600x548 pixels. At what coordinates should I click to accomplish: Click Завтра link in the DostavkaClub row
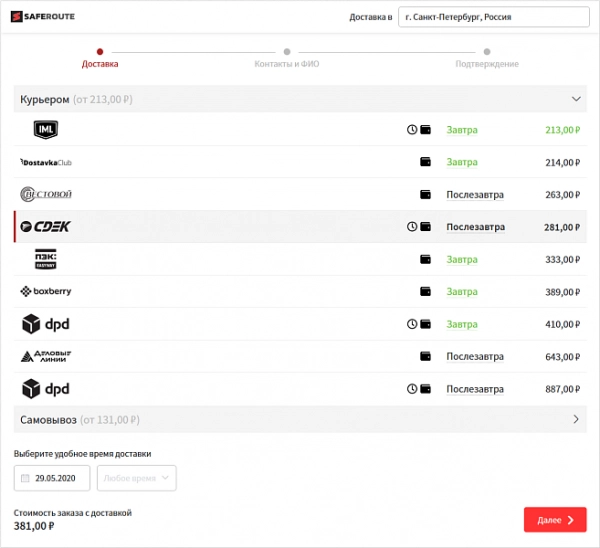pyautogui.click(x=462, y=162)
